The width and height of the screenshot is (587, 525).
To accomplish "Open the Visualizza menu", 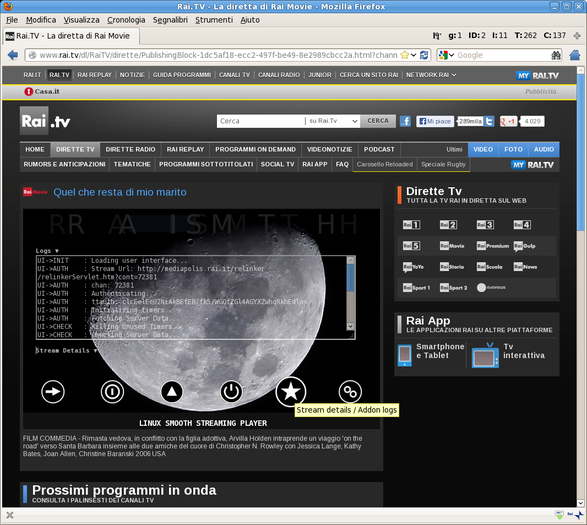I will click(81, 20).
